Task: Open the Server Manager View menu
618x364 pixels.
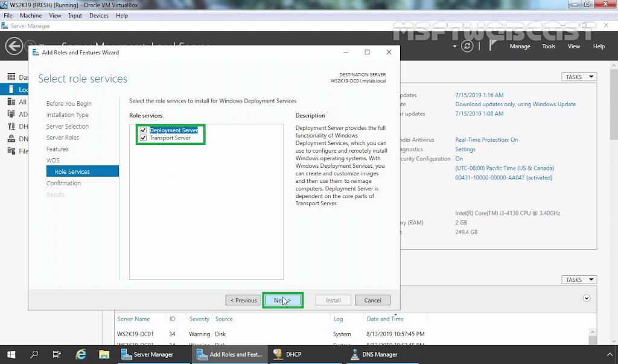Action: pos(574,46)
